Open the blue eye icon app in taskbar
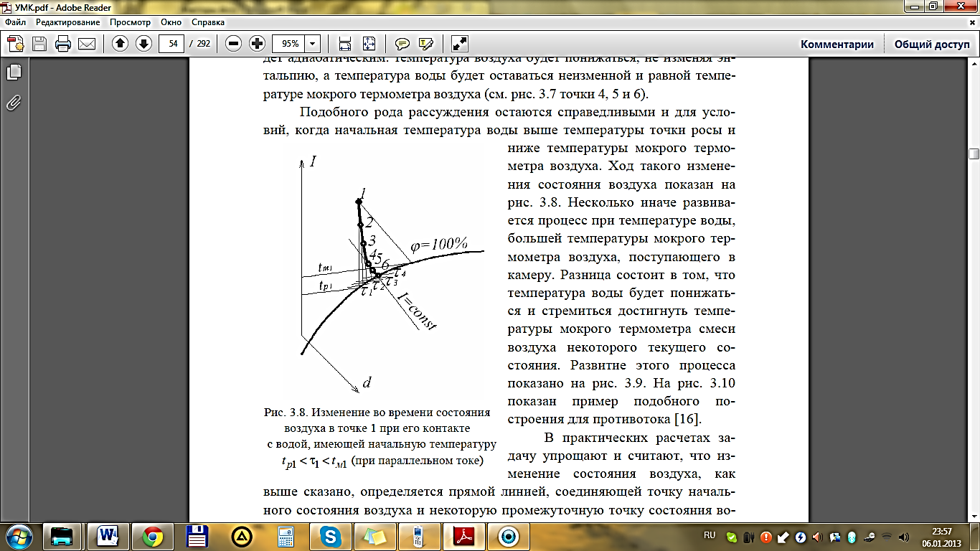The width and height of the screenshot is (980, 551). point(509,536)
